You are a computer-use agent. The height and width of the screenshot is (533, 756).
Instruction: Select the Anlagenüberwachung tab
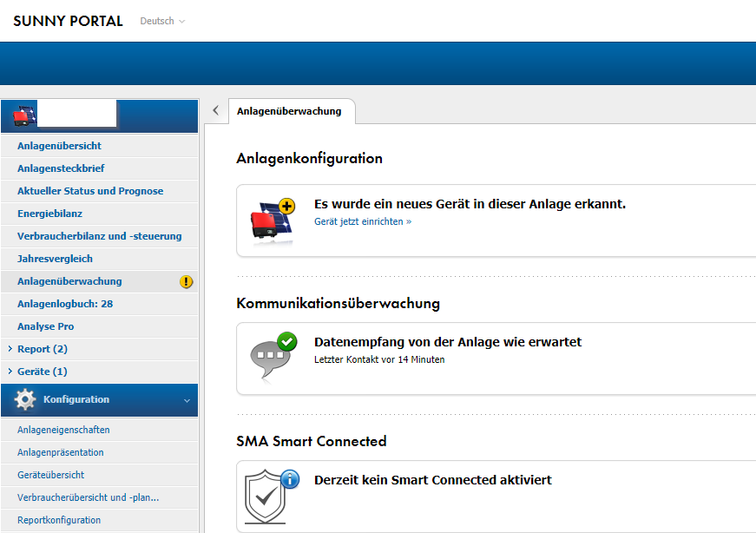pos(289,111)
